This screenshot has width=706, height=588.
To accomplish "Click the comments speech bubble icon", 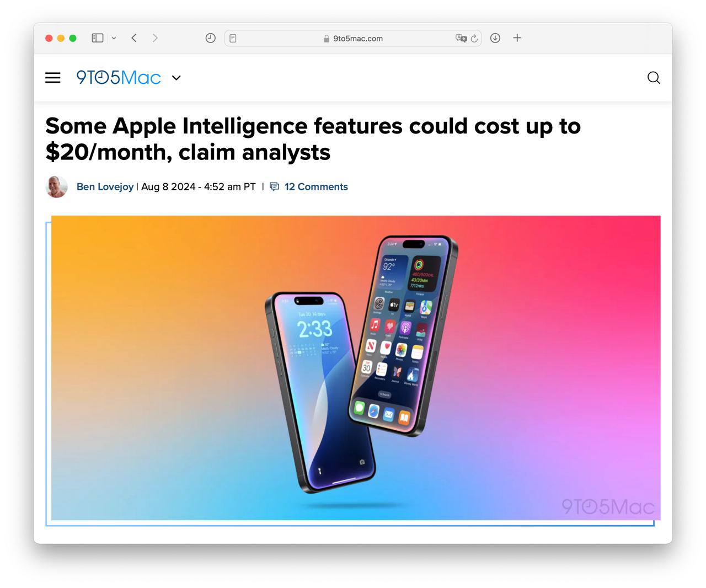I will 275,187.
